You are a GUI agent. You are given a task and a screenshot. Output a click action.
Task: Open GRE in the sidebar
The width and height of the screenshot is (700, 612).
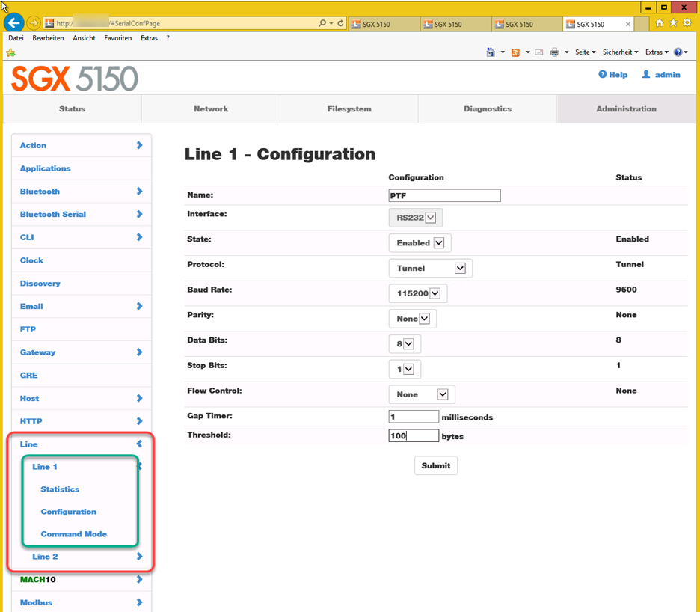[x=28, y=376]
